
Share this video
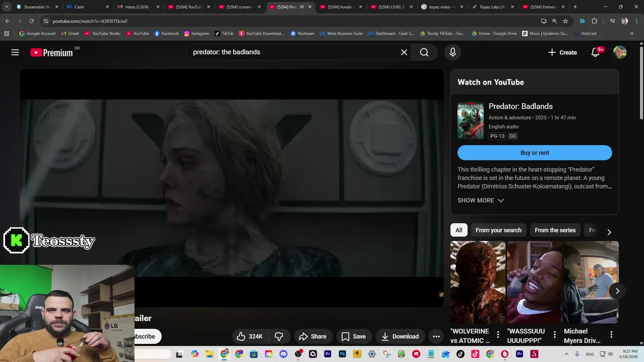pos(312,336)
